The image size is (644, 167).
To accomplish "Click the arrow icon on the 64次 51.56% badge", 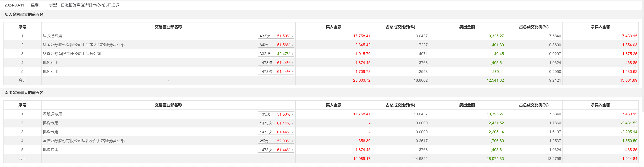I will point(292,45).
